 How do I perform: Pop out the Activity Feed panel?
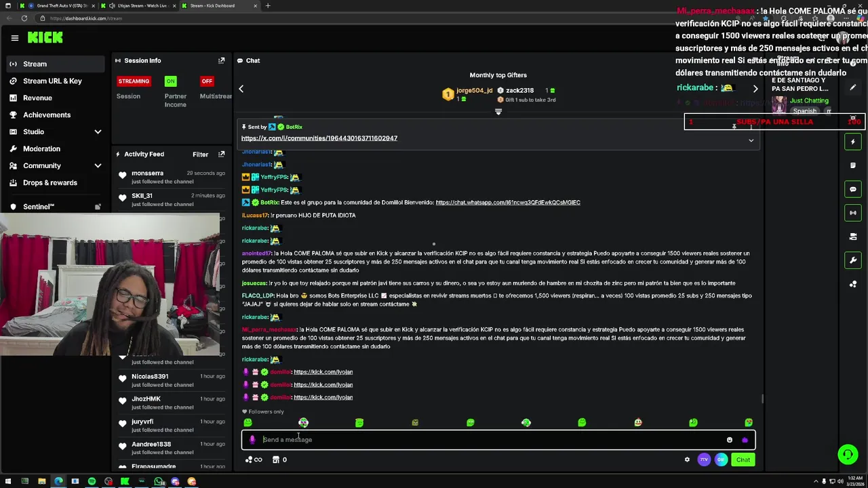tap(221, 154)
